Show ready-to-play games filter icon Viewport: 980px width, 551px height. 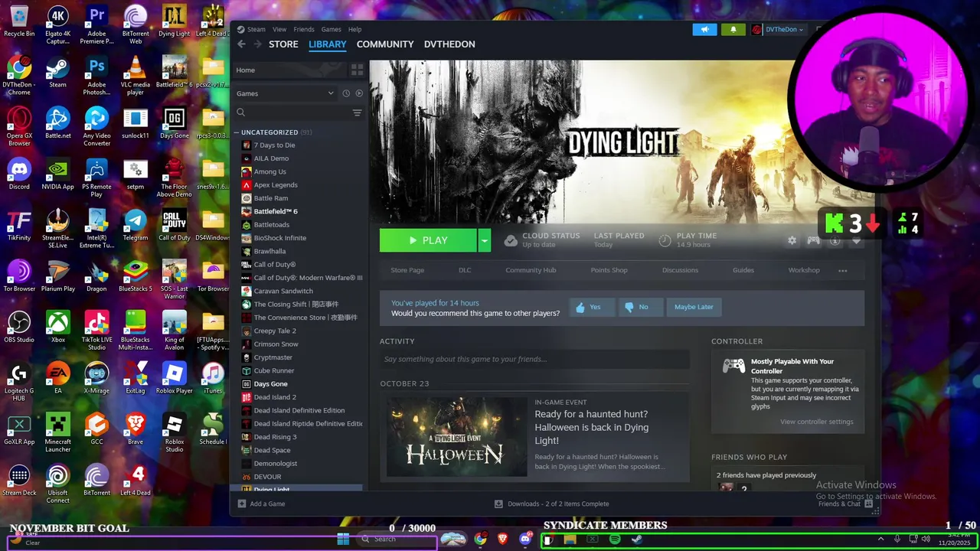359,93
